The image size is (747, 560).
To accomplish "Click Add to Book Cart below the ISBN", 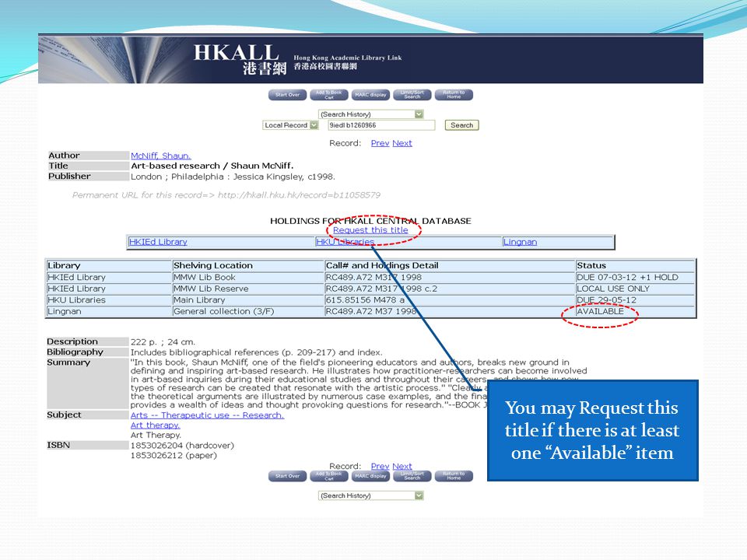I will click(x=328, y=476).
